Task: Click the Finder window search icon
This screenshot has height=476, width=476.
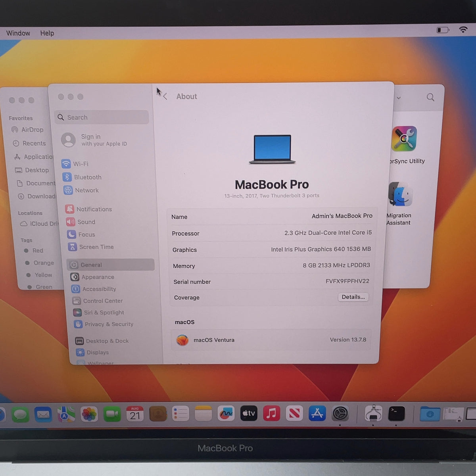Action: (x=430, y=97)
